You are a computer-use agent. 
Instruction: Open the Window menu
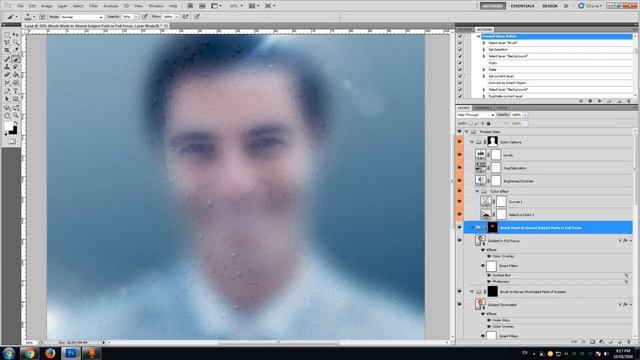[x=156, y=6]
